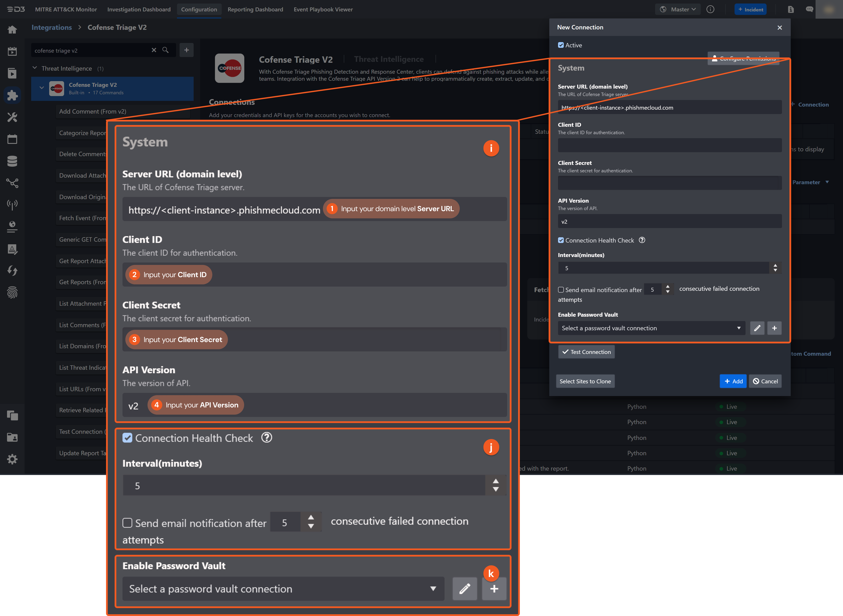The height and width of the screenshot is (616, 843).
Task: Click Select Sites to Clone
Action: pyautogui.click(x=585, y=381)
